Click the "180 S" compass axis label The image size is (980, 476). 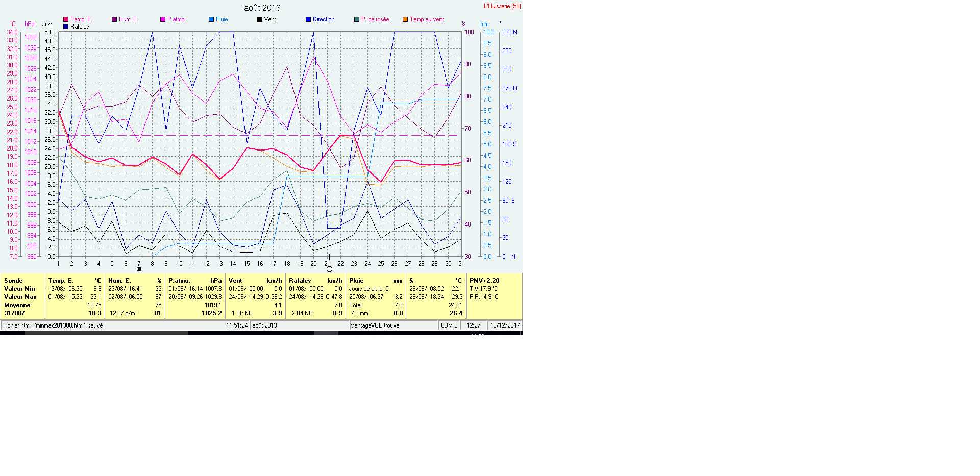tap(509, 144)
